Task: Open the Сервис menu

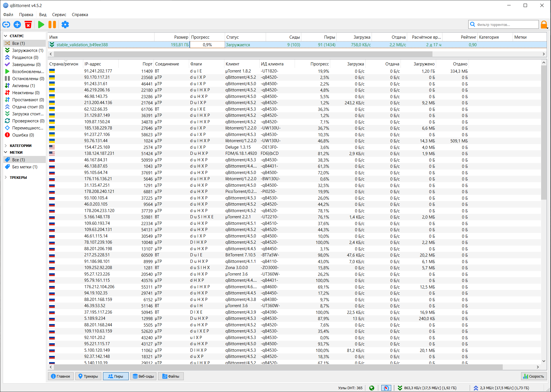Action: 59,15
